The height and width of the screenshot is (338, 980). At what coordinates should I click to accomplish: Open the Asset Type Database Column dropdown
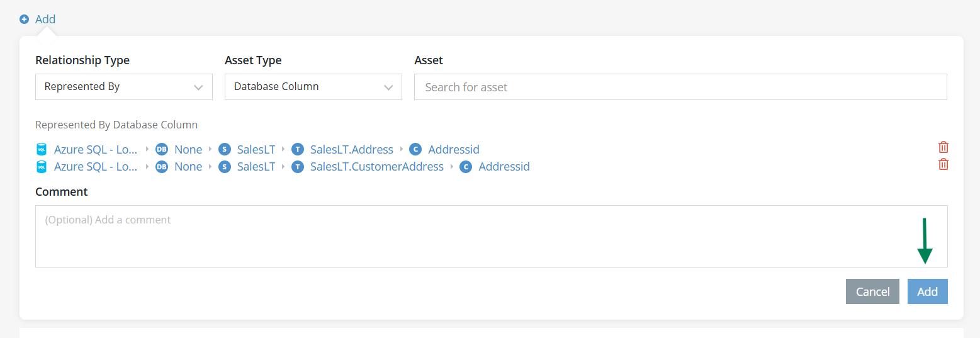(x=313, y=87)
